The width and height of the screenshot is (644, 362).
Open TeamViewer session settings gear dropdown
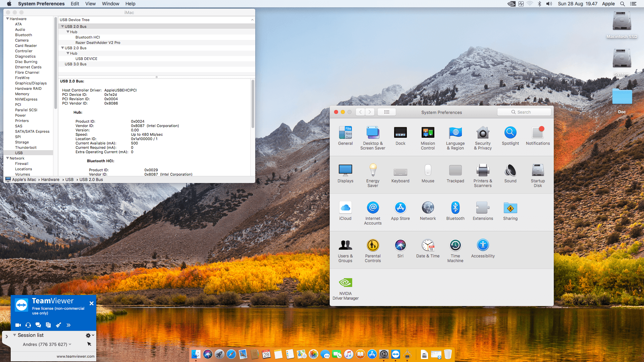point(90,336)
